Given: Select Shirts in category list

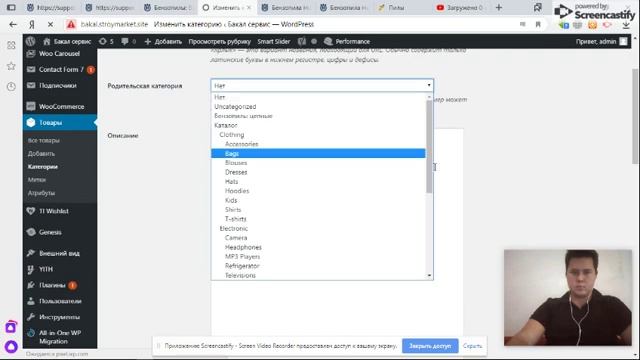Looking at the screenshot, I should point(318,210).
